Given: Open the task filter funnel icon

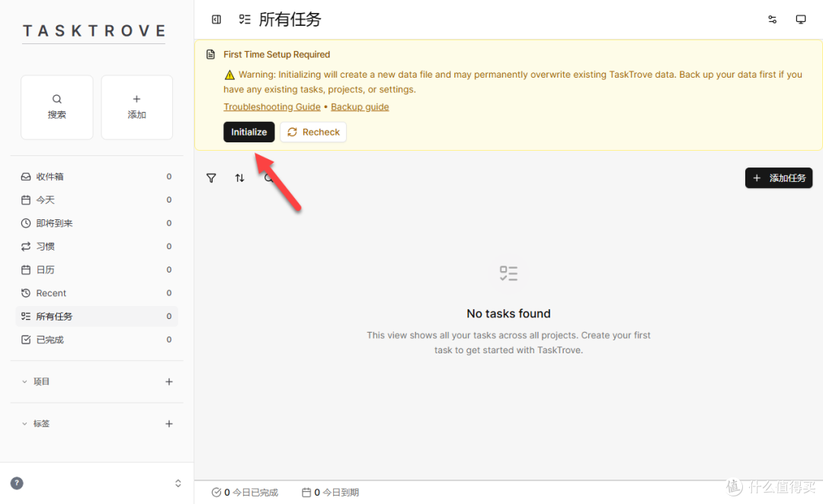Looking at the screenshot, I should (x=211, y=178).
